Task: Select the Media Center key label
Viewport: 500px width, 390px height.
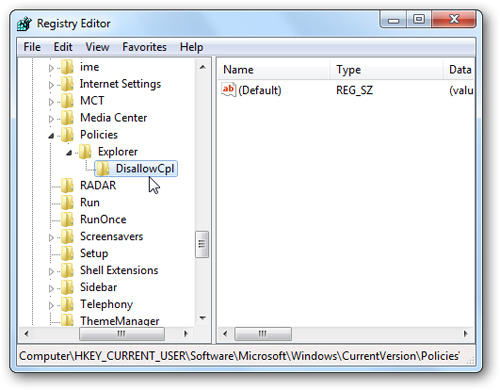Action: pos(113,118)
